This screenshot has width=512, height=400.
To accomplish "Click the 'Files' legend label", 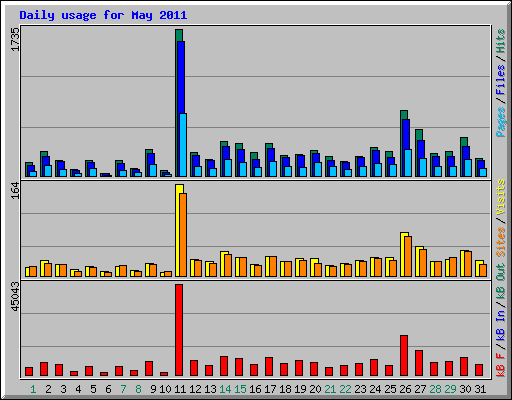I will (x=501, y=80).
